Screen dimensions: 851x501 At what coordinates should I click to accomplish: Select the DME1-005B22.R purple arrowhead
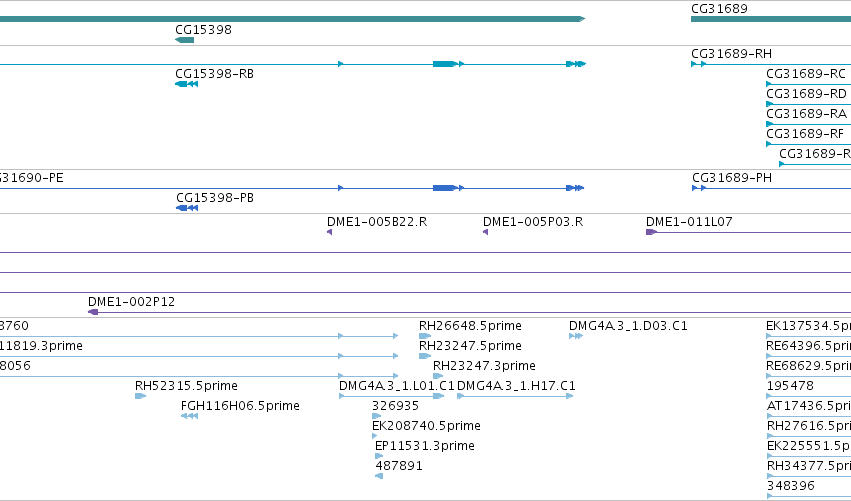pyautogui.click(x=329, y=232)
